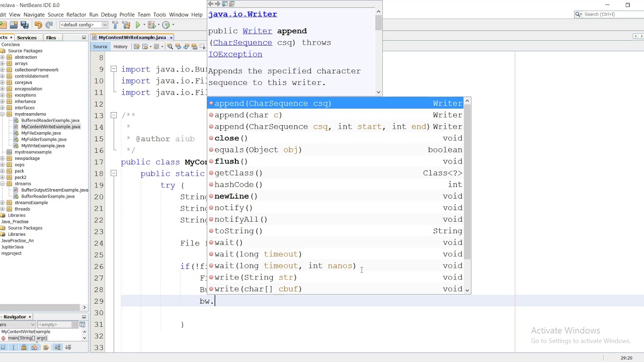The width and height of the screenshot is (644, 362).
Task: Open the Debug menu
Action: tap(109, 15)
